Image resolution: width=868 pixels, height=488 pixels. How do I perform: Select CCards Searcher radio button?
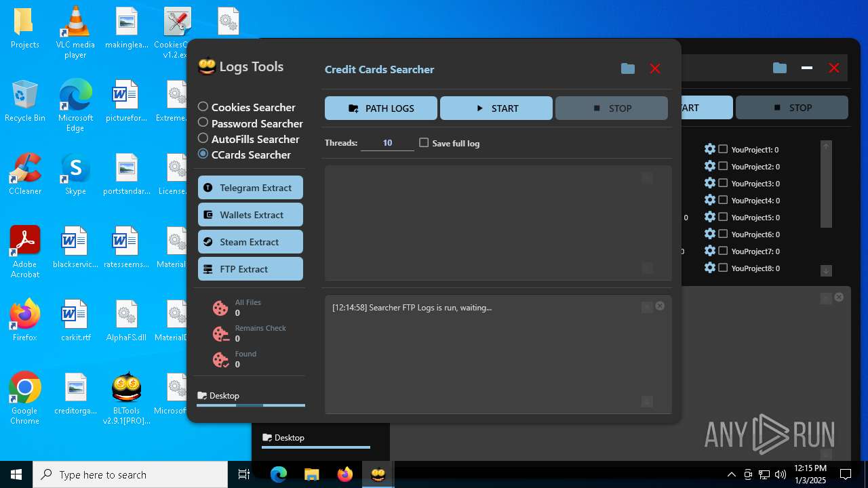coord(203,154)
